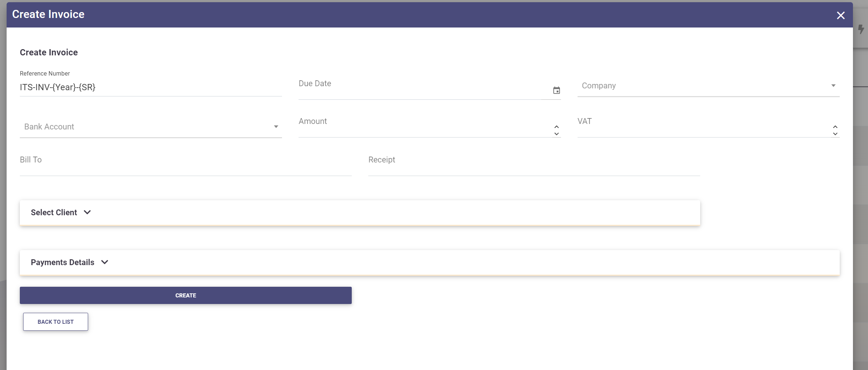Select the VAT input field

[x=701, y=129]
